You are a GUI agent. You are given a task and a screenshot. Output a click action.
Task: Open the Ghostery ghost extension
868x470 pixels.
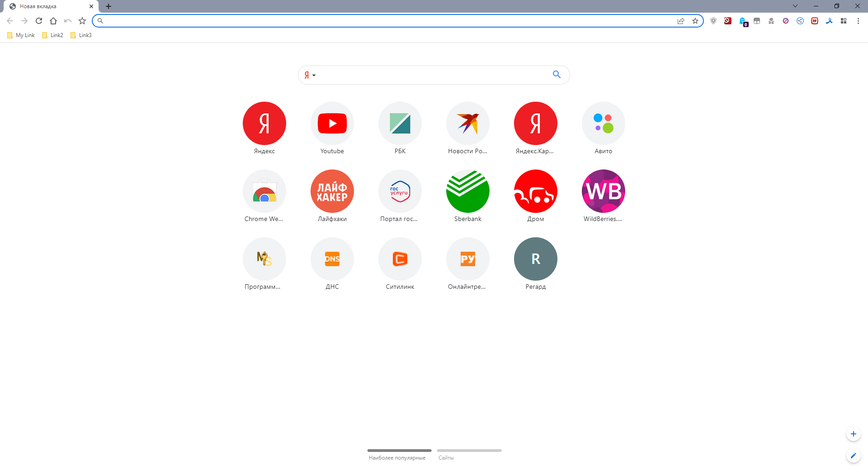pos(743,21)
